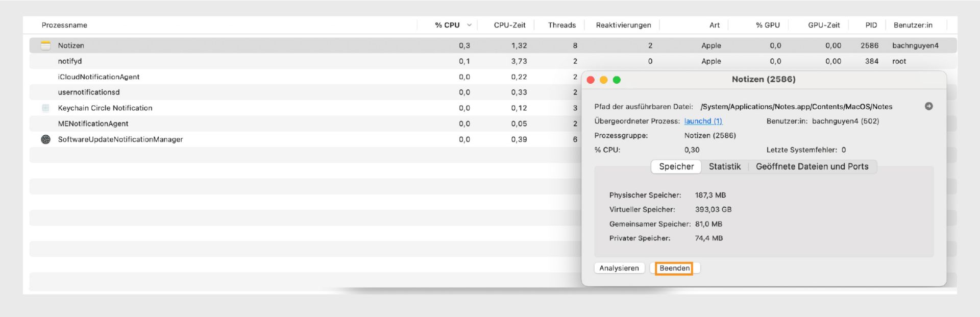Click the GPU-Zeit column header
980x317 pixels.
[x=823, y=25]
